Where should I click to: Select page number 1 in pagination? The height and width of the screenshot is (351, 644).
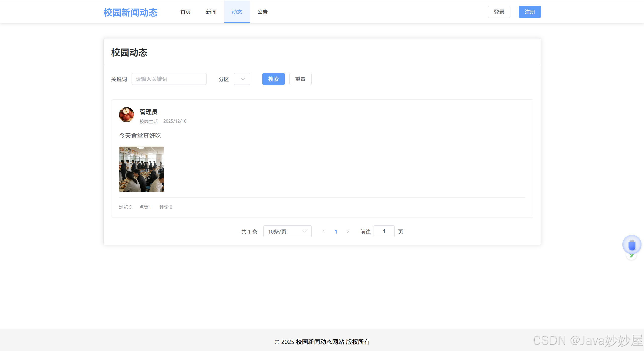tap(336, 232)
